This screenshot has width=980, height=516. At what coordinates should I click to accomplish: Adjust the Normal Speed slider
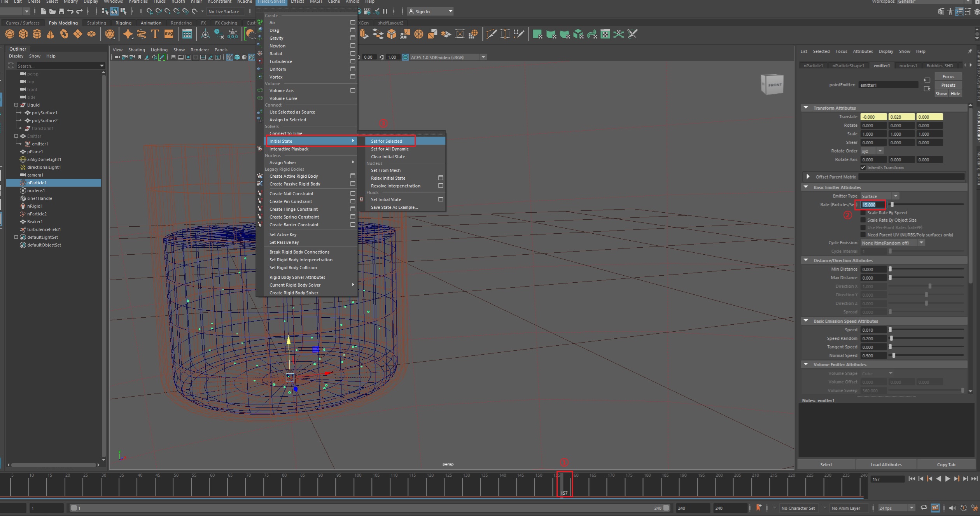(x=894, y=355)
